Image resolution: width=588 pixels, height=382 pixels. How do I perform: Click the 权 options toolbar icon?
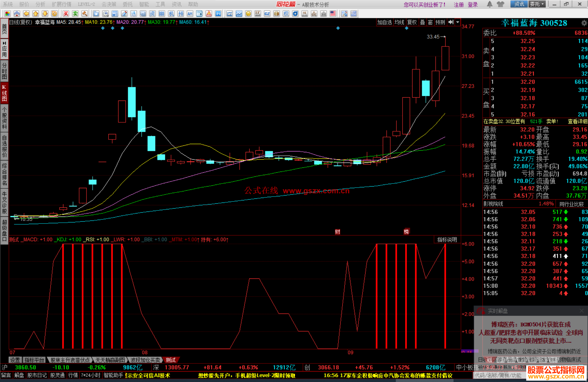[286, 14]
